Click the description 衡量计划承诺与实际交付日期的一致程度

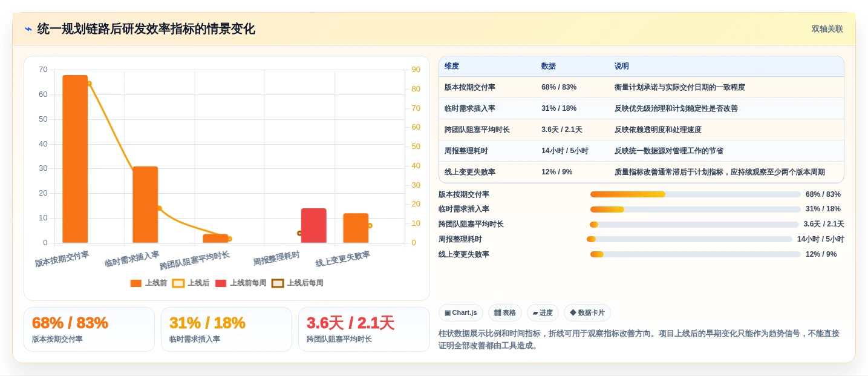[680, 87]
